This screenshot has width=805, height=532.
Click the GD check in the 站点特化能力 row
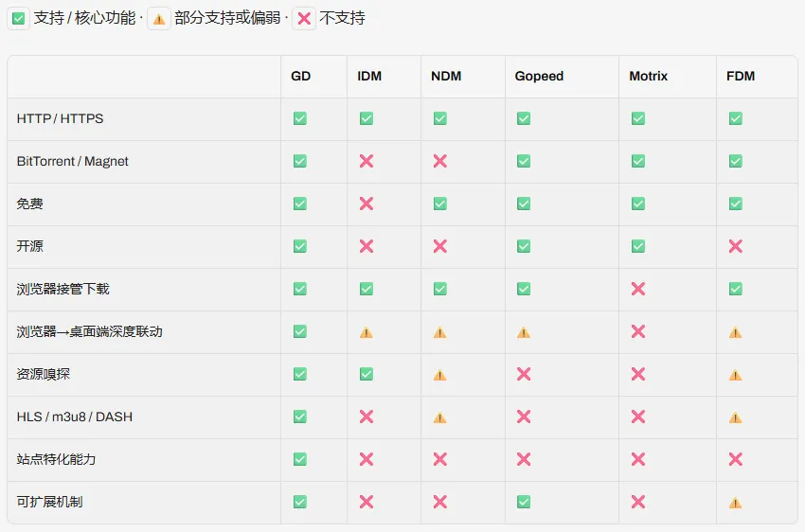point(300,459)
